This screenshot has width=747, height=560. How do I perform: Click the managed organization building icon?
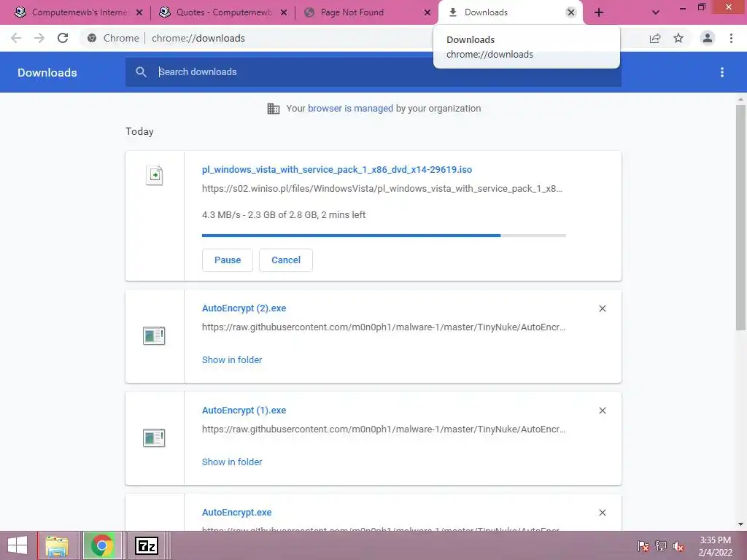point(274,109)
